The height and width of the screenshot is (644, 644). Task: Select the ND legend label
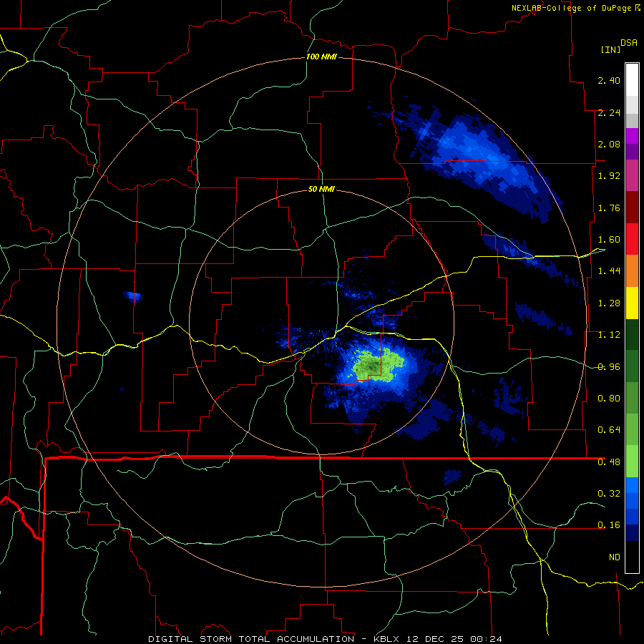(x=615, y=557)
